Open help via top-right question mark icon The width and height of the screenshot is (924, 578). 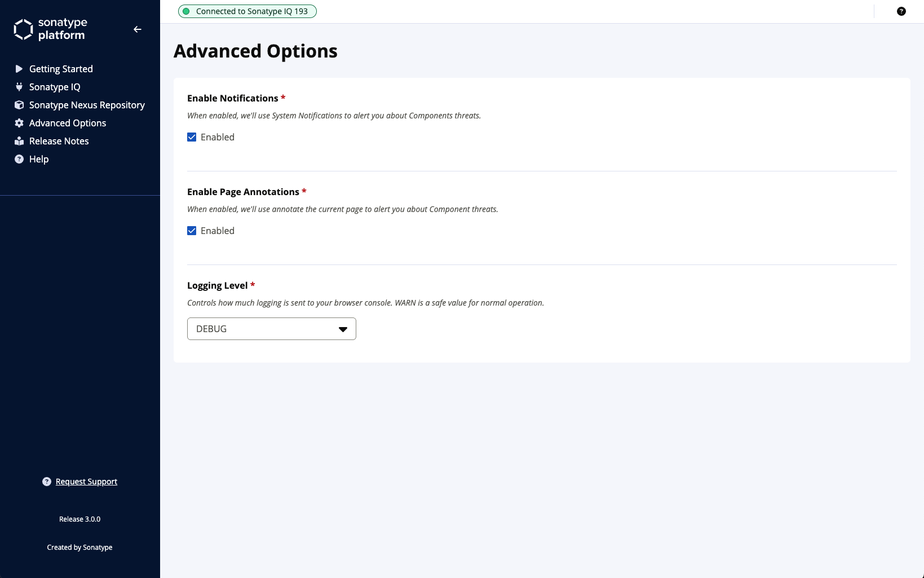(x=901, y=11)
